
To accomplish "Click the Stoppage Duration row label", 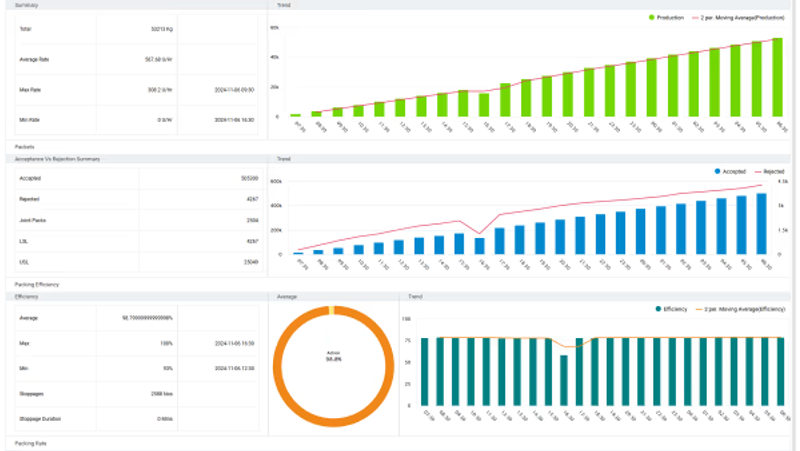I will pos(40,419).
